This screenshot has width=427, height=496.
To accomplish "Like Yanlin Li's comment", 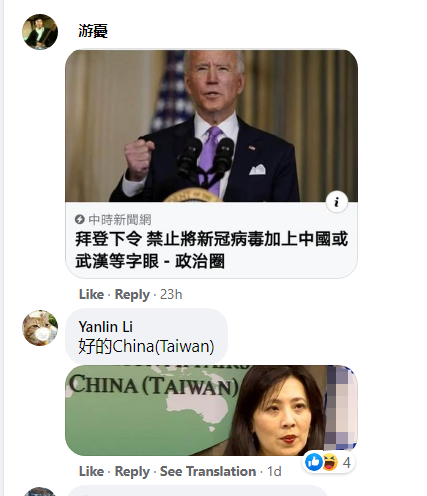I will click(91, 471).
